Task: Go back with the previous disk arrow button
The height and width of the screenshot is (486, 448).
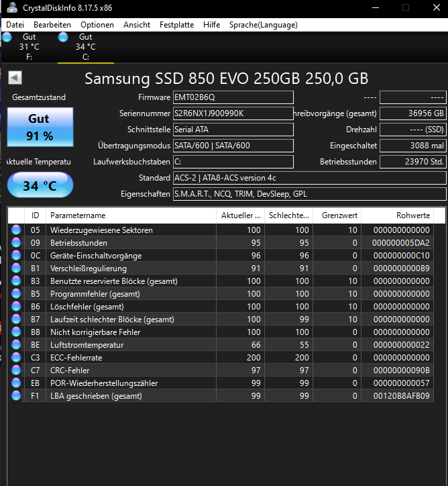Action: coord(15,77)
